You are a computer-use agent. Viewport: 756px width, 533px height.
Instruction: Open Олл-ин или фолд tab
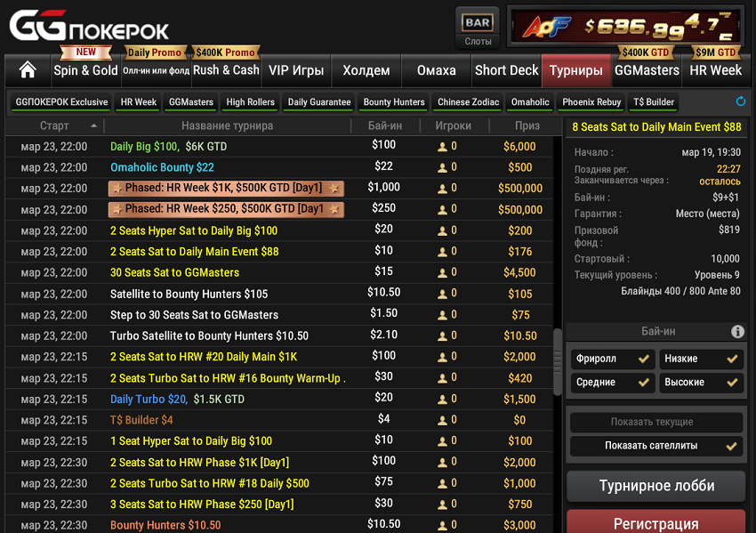point(156,70)
